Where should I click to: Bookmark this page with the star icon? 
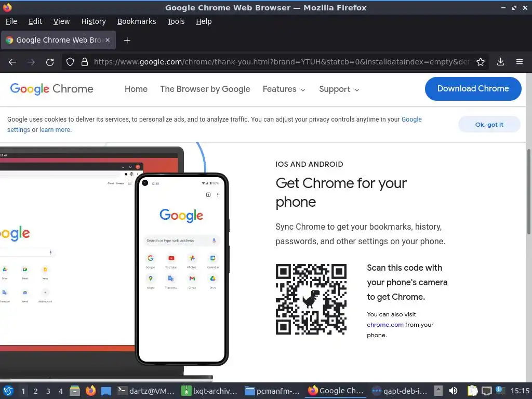click(481, 62)
